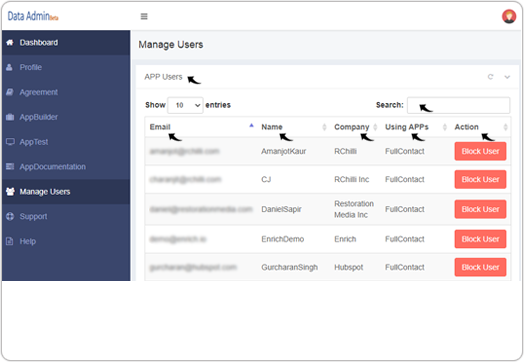
Task: Sort table by Email column
Action: (202, 127)
